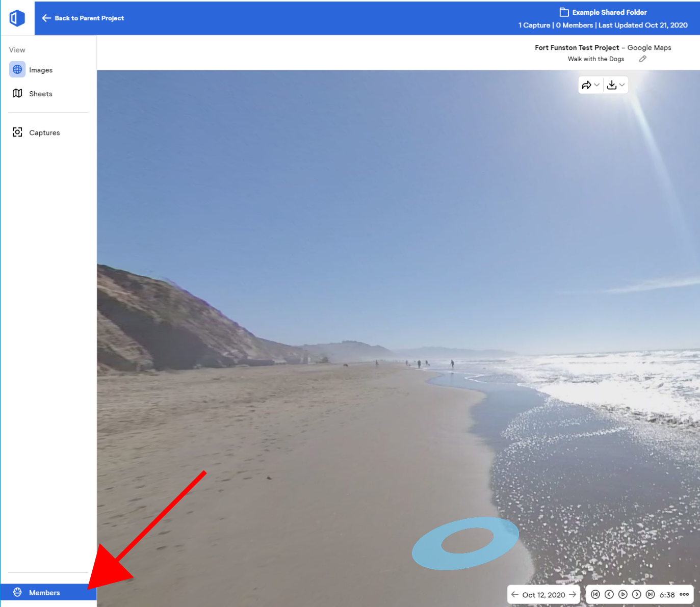This screenshot has height=607, width=700.
Task: Step back one capture frame
Action: point(609,594)
